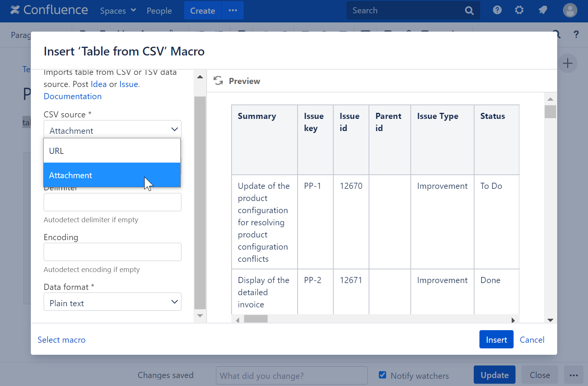Click the Insert button
Viewport: 588px width, 386px height.
pos(496,339)
